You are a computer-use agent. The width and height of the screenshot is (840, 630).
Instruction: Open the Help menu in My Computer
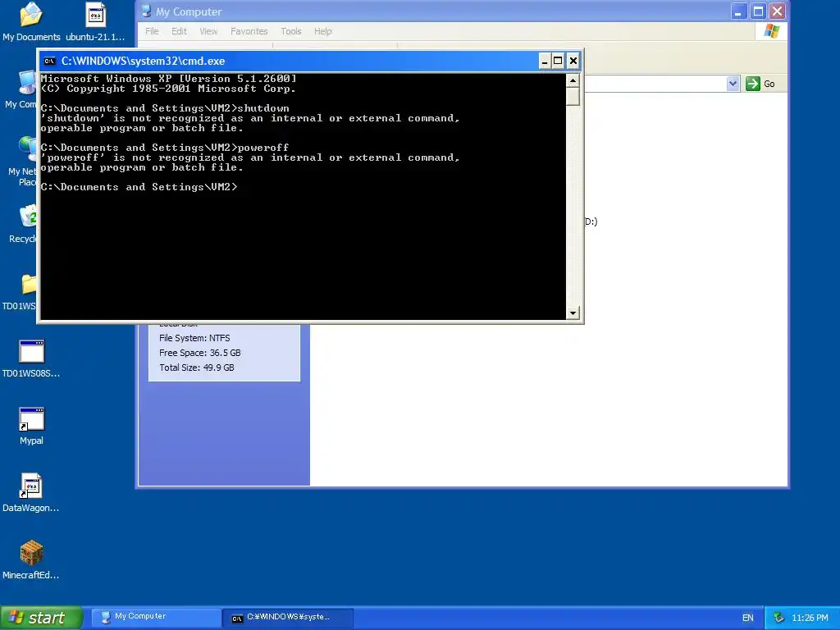(323, 31)
